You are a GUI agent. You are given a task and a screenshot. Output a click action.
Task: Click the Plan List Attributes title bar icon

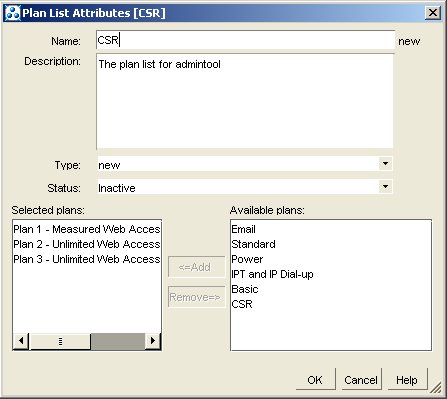[x=13, y=13]
